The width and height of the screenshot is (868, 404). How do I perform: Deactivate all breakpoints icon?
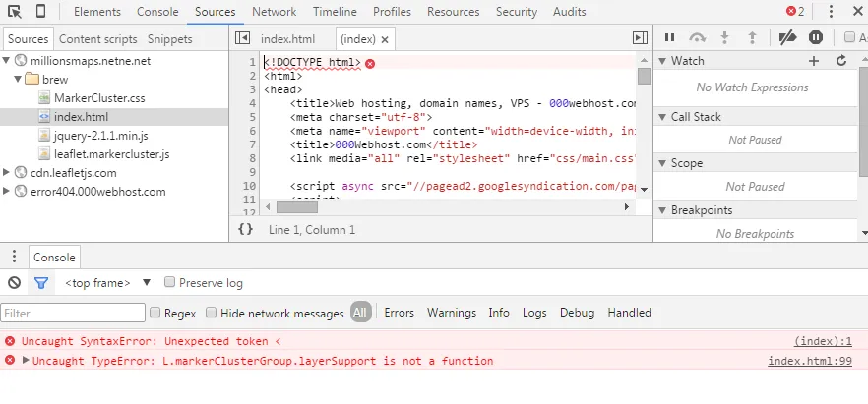[x=787, y=37]
